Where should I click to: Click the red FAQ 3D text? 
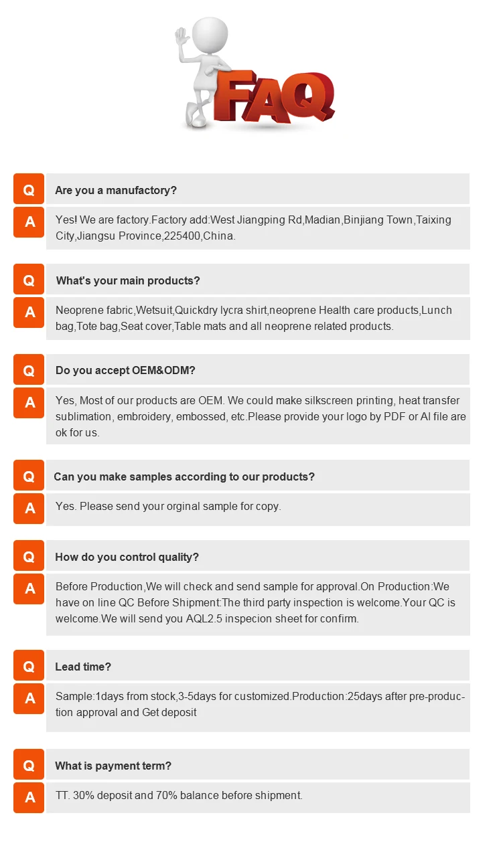tap(275, 97)
